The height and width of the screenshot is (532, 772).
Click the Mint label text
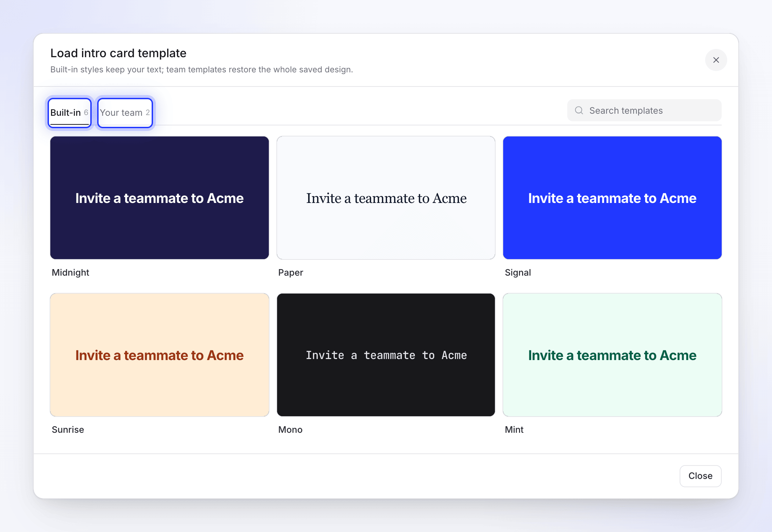[514, 430]
